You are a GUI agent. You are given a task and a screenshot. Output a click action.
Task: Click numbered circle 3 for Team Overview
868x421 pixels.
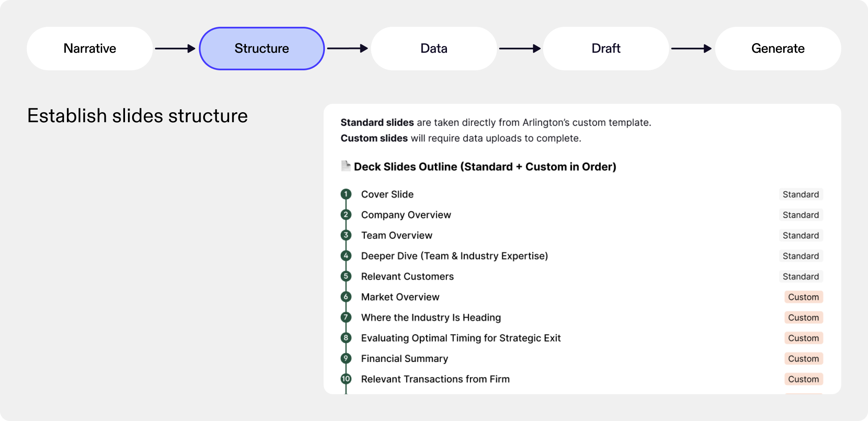(x=346, y=235)
